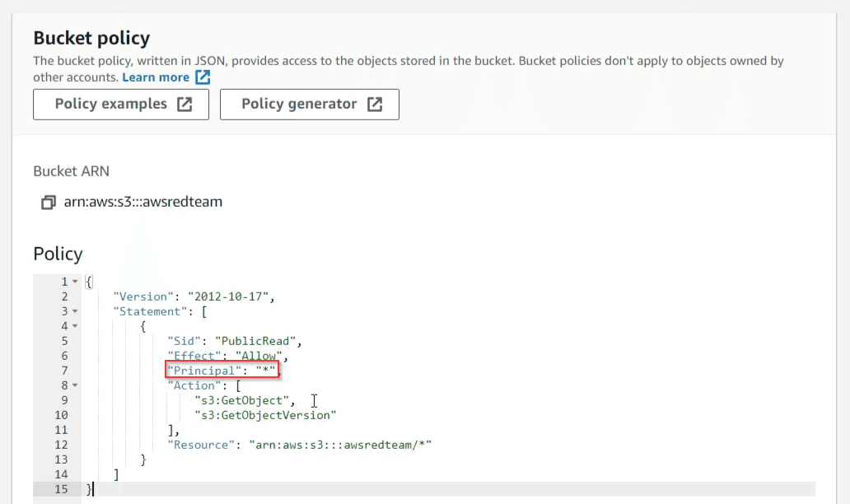The image size is (850, 504).
Task: Click external icon inside Policy examples button
Action: pos(185,105)
